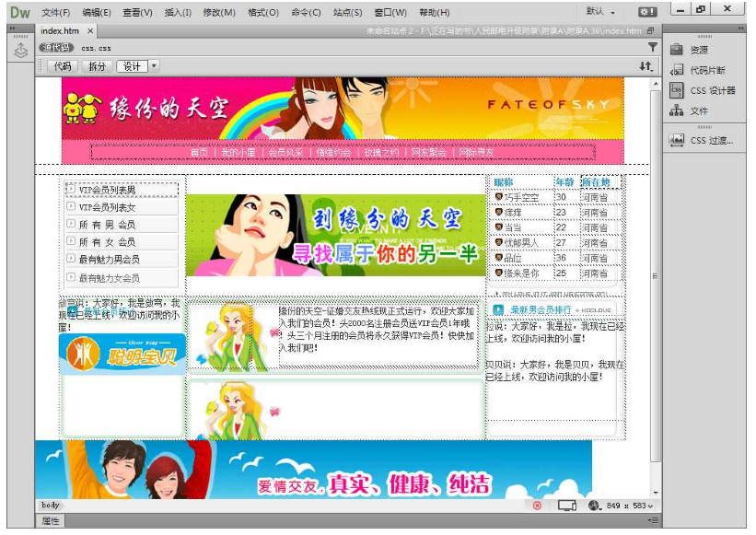Switch to 拆分 split view
The height and width of the screenshot is (535, 756).
click(x=97, y=66)
